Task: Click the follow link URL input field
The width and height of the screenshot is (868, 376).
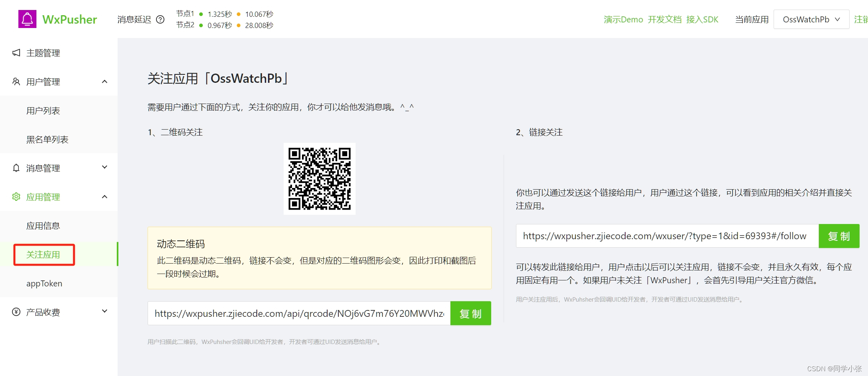Action: click(667, 236)
